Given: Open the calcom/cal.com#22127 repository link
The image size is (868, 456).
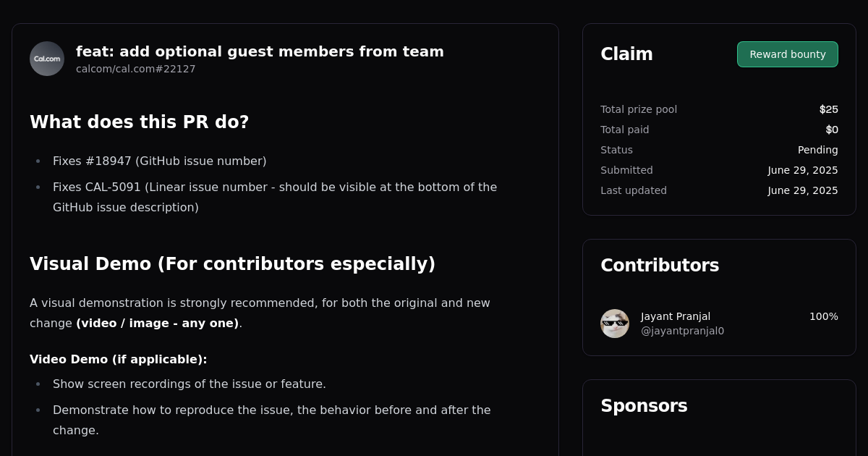Looking at the screenshot, I should 135,69.
